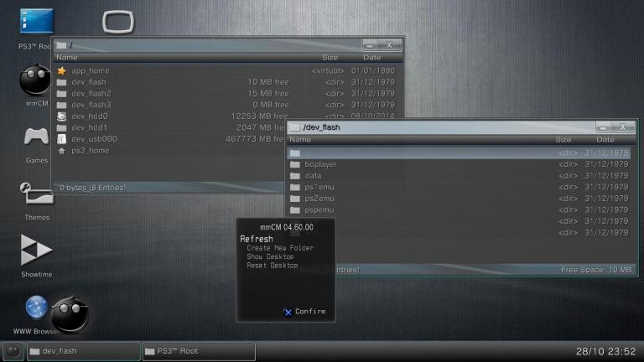644x362 pixels.
Task: Sort by Size column in the dev_flash window
Action: click(x=563, y=140)
